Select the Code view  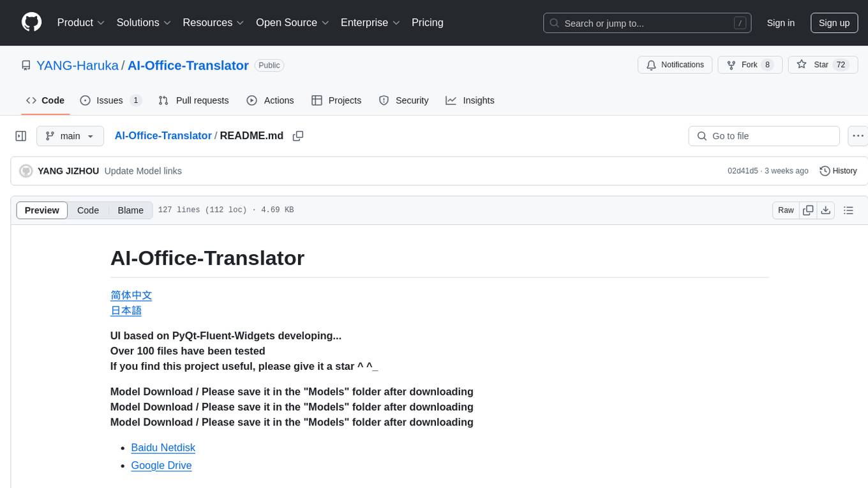(88, 210)
